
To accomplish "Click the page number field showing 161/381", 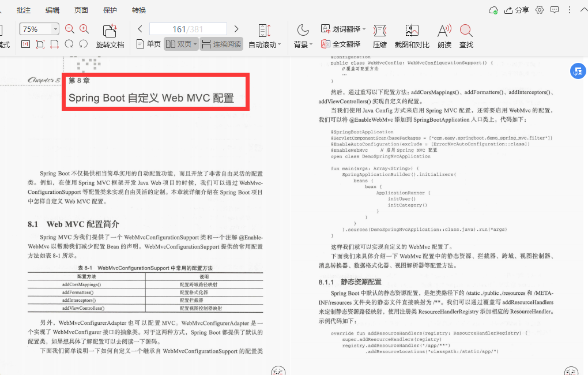I will (x=189, y=29).
